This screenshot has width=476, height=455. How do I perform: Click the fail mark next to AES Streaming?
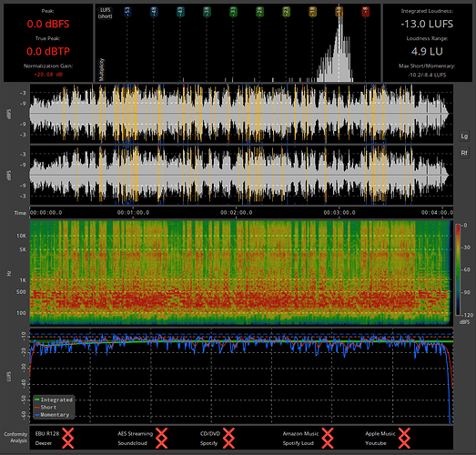pyautogui.click(x=161, y=433)
